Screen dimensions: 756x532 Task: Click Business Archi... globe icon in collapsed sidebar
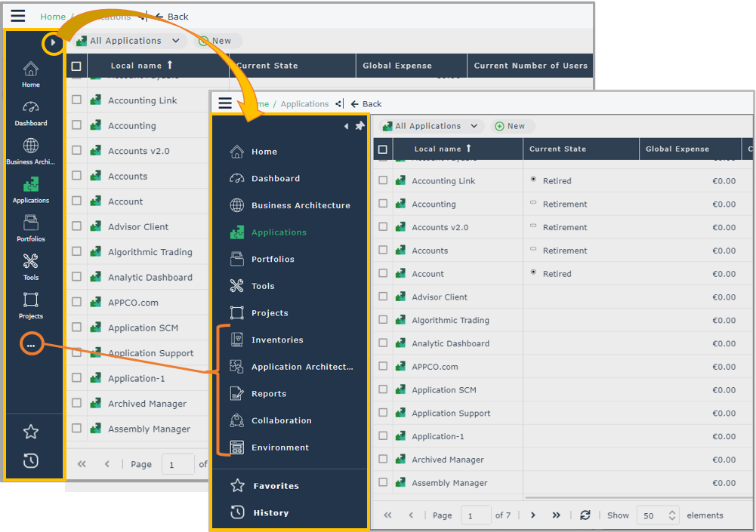[30, 149]
